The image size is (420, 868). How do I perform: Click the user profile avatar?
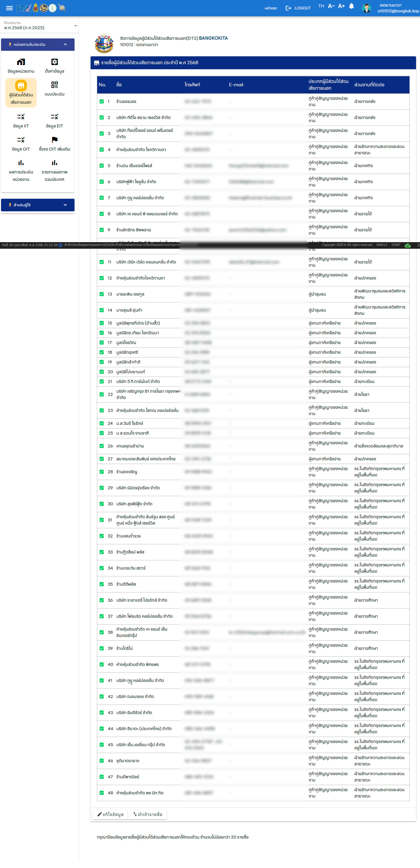(x=366, y=8)
